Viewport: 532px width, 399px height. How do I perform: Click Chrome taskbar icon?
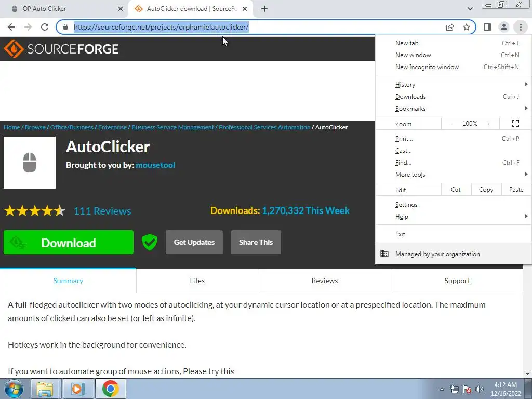tap(110, 389)
